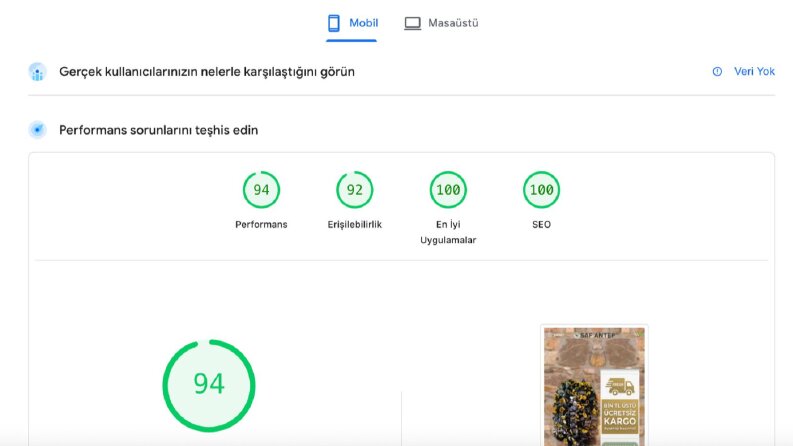Switch to the Masaüstü tab
Viewport: 793px width, 446px height.
coord(441,23)
